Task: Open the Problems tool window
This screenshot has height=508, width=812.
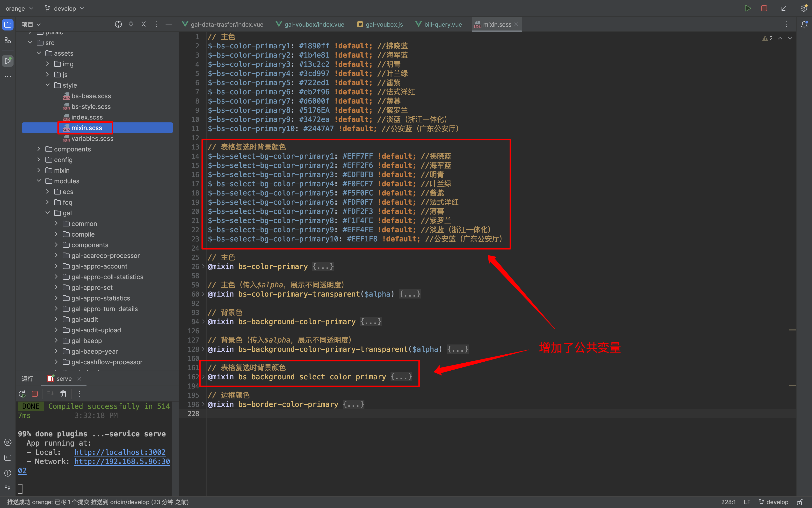Action: 8,473
